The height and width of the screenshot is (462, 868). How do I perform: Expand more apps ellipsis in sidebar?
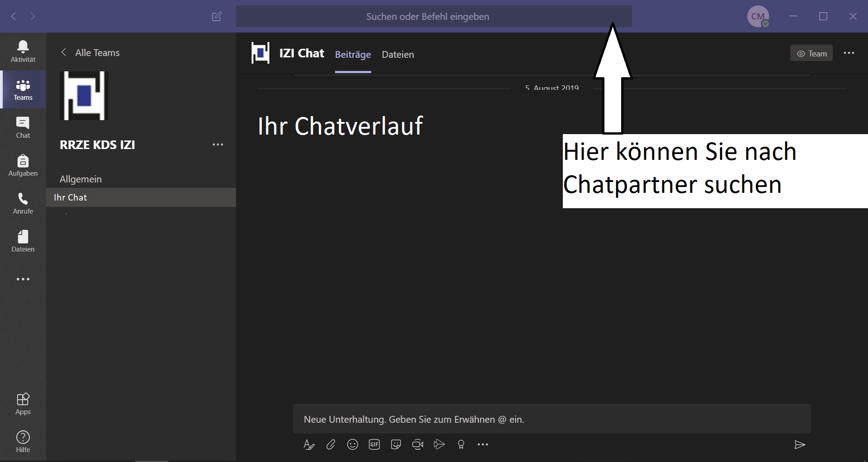23,279
